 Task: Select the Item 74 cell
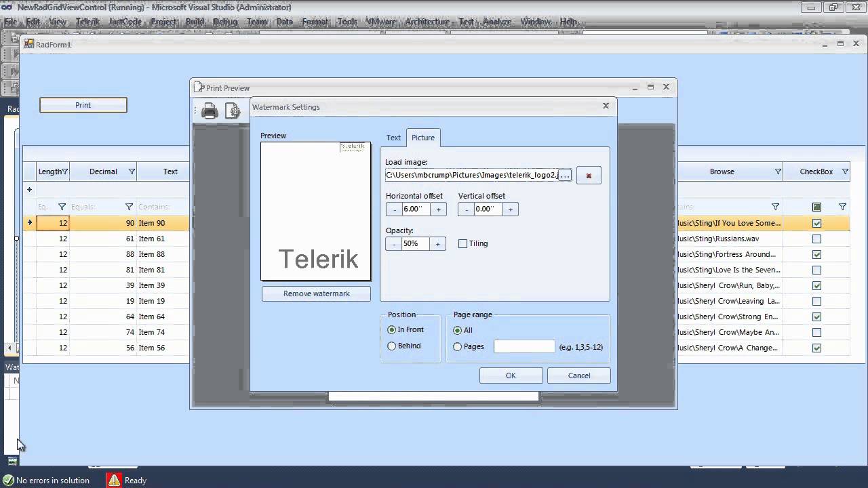(163, 332)
